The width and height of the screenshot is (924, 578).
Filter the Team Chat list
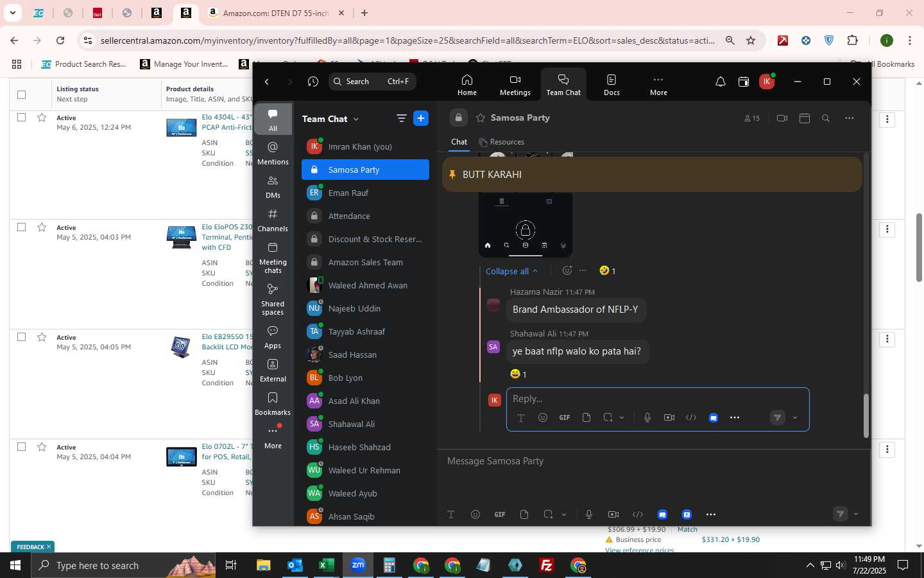[401, 118]
